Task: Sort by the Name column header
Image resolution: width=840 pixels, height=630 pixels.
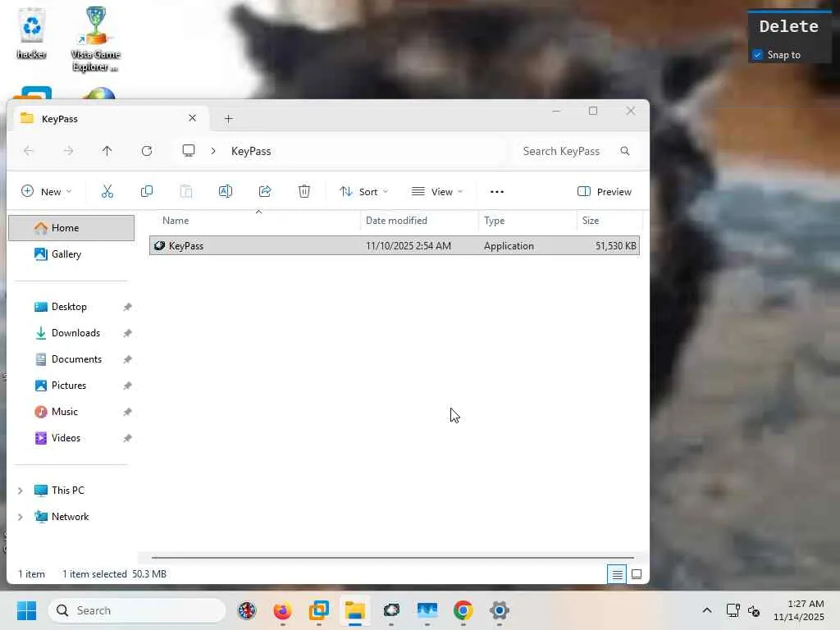Action: coord(254,221)
